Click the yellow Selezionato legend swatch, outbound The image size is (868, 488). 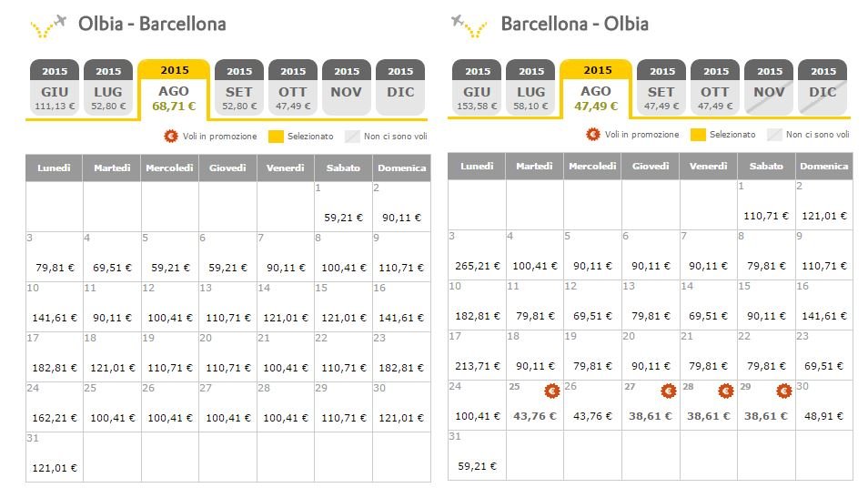[x=276, y=137]
